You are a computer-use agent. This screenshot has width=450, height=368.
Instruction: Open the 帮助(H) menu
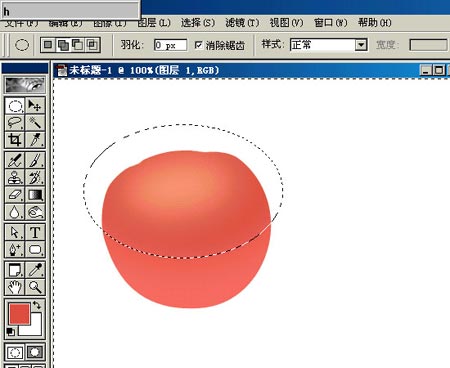(x=375, y=23)
